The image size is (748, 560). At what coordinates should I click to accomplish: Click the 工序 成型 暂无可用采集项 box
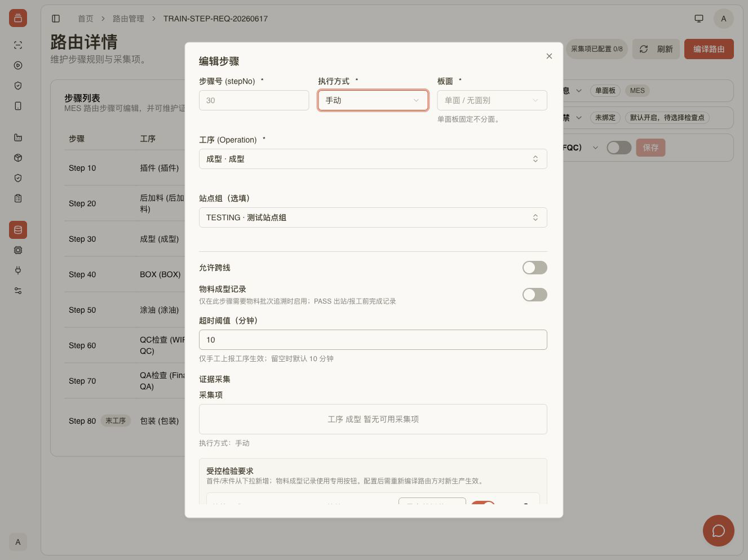373,419
